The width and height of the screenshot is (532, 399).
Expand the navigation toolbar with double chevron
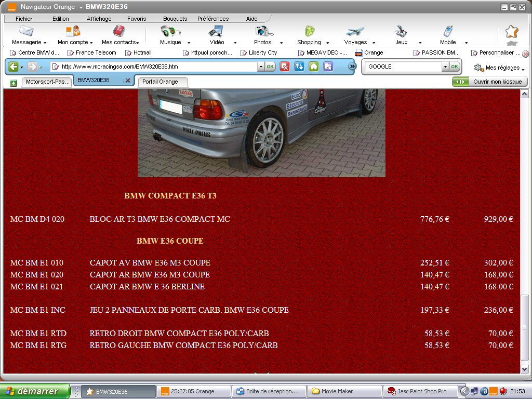coord(352,66)
